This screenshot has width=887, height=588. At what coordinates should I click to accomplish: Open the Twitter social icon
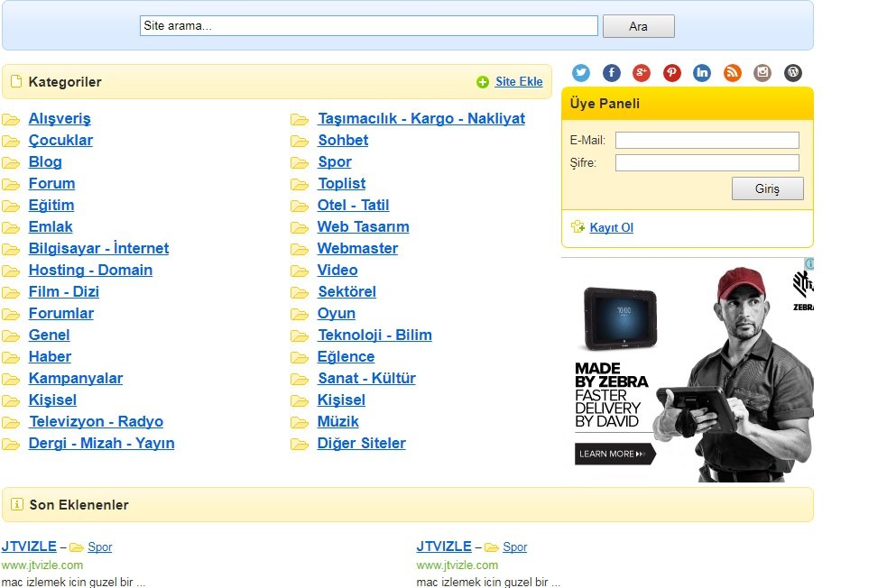tap(580, 73)
